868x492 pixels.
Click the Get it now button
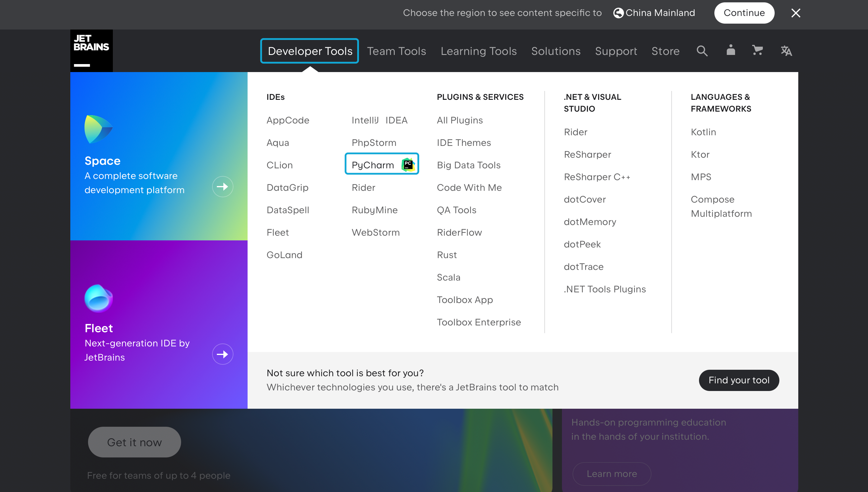click(134, 442)
